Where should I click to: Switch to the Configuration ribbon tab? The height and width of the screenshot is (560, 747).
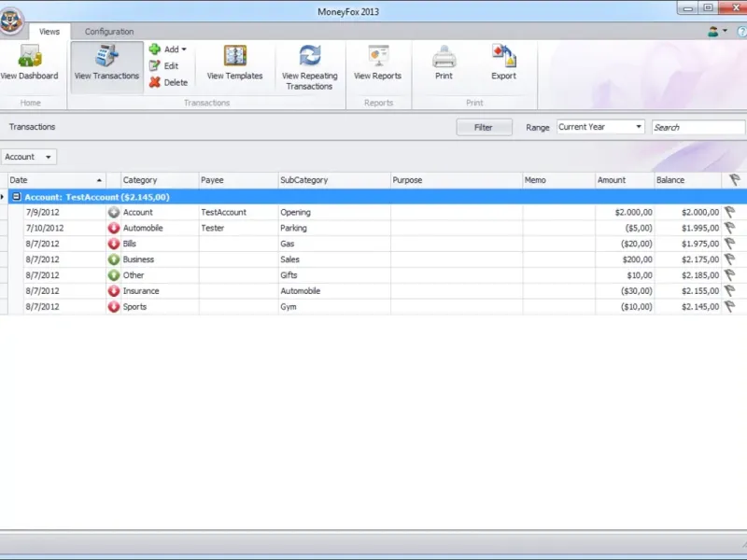point(109,32)
